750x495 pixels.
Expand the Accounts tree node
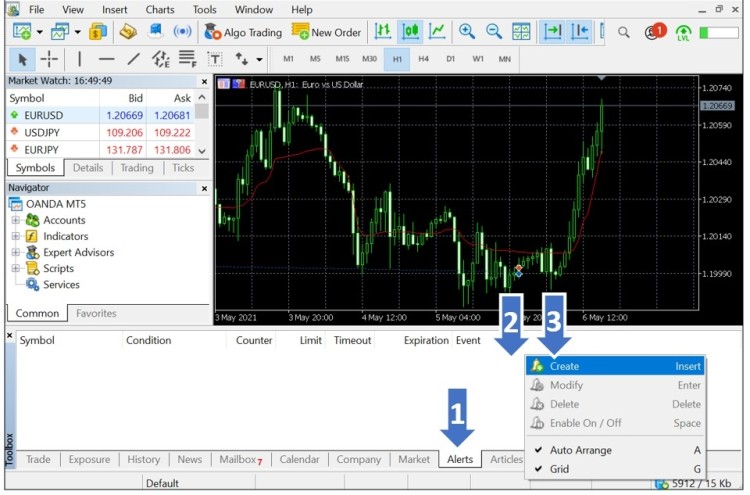16,220
